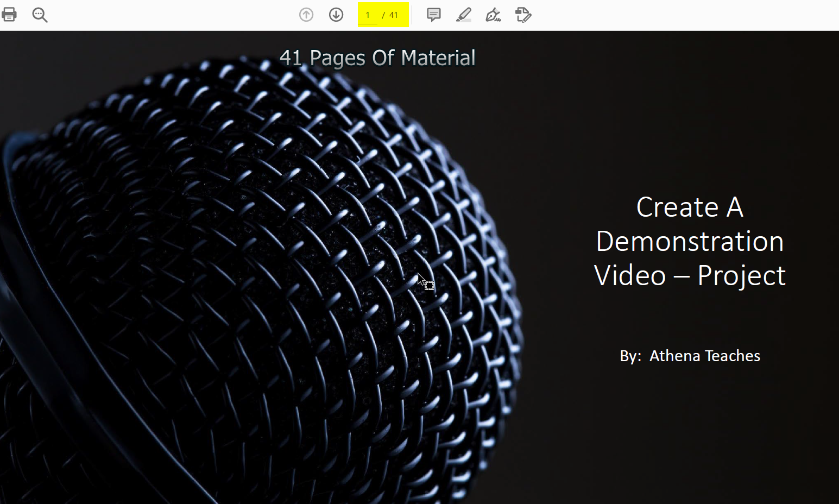Go to the previous page using the up arrow
839x504 pixels.
[306, 15]
